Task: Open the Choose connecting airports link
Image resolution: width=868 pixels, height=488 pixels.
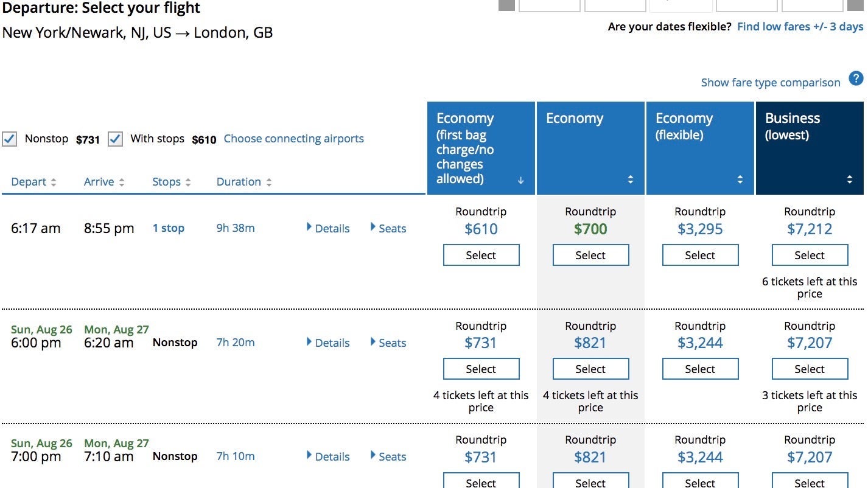Action: (x=293, y=139)
